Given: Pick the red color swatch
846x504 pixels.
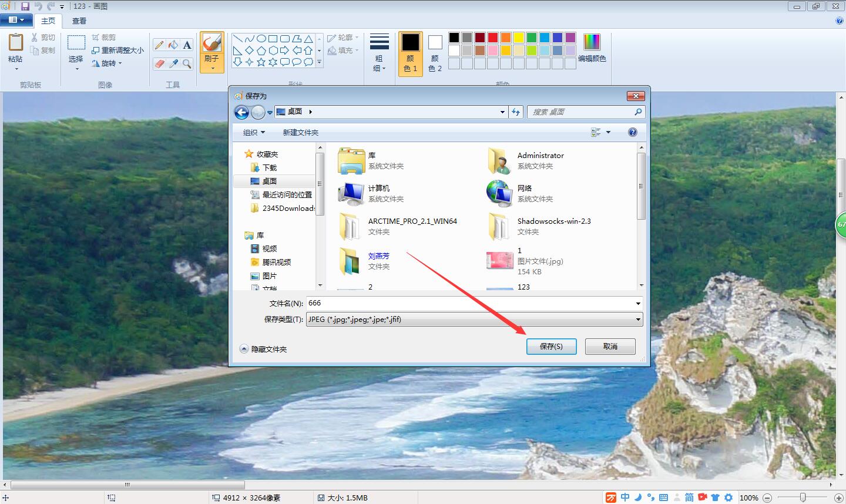Looking at the screenshot, I should pyautogui.click(x=493, y=38).
